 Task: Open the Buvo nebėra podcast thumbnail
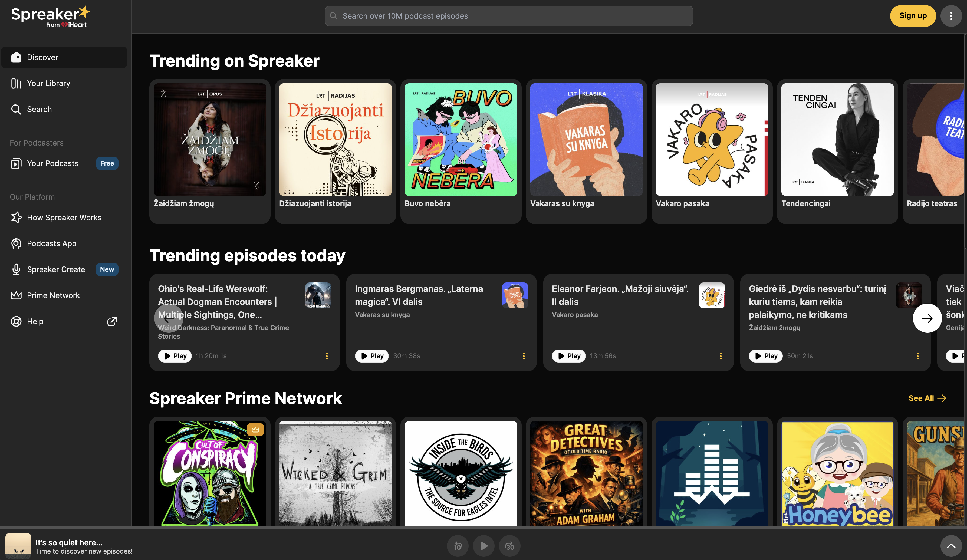461,139
